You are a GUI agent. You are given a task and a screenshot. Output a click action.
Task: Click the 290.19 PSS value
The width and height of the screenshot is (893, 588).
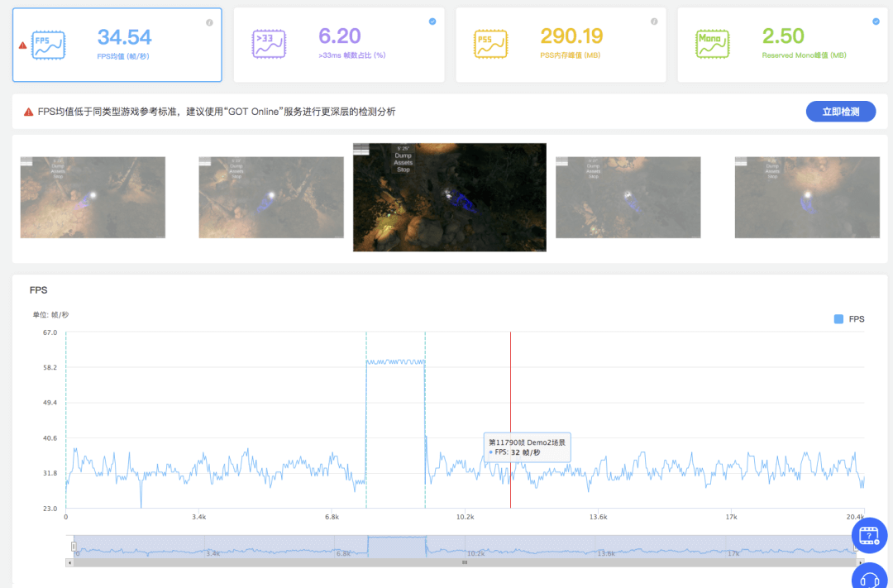pos(571,36)
